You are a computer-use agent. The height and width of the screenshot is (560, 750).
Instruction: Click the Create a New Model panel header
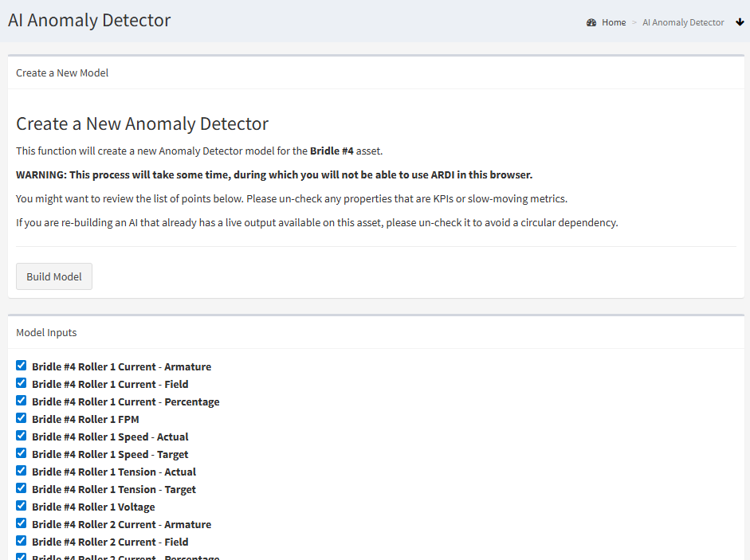click(x=62, y=72)
